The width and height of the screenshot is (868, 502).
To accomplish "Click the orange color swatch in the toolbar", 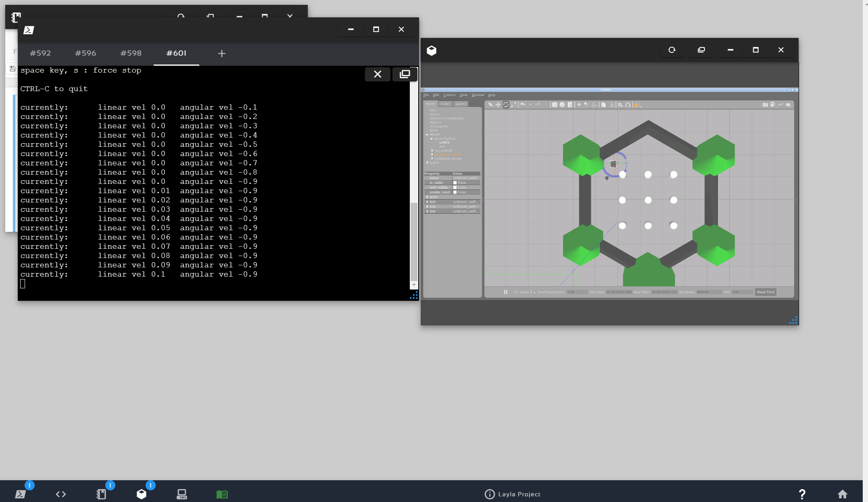I will click(x=636, y=105).
